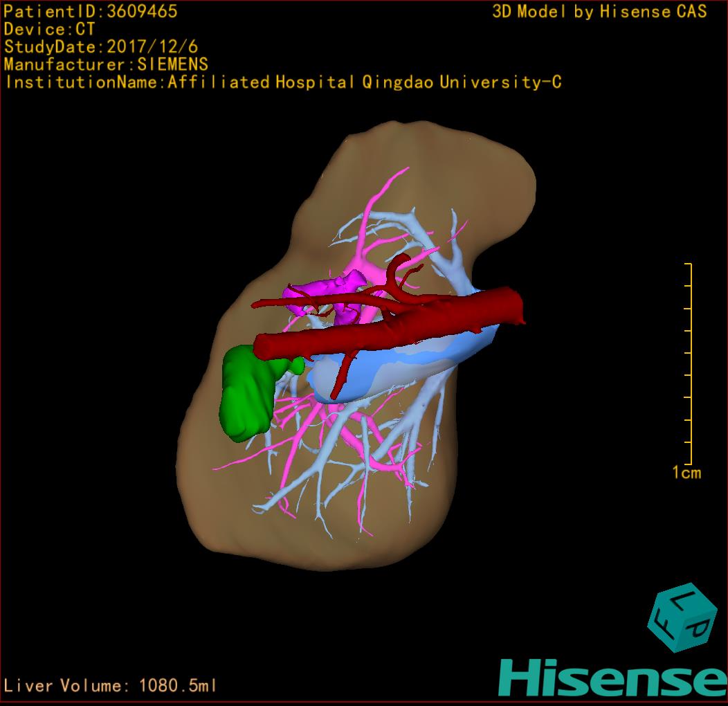Click the Liver Volume 1080.5ml readout
Image resolution: width=728 pixels, height=706 pixels.
(111, 686)
